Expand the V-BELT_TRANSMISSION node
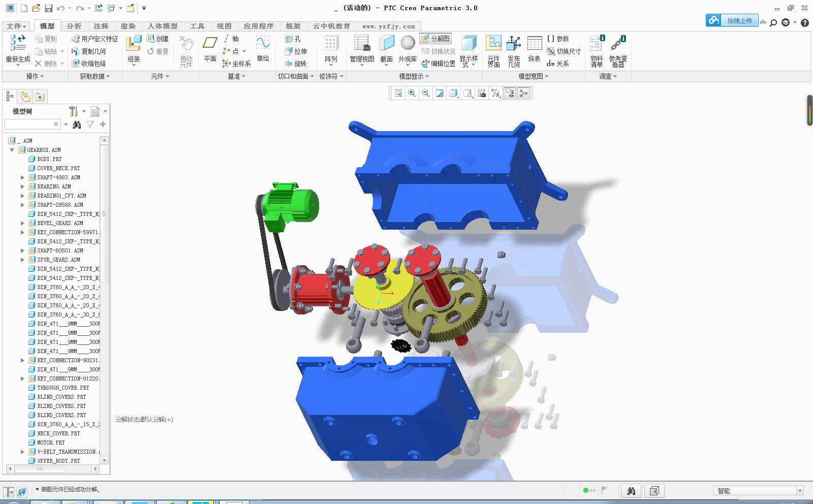This screenshot has width=813, height=504. click(x=22, y=452)
